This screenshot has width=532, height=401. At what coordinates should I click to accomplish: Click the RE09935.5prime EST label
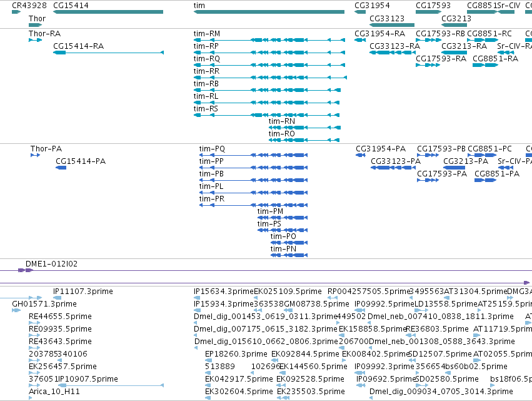point(61,329)
